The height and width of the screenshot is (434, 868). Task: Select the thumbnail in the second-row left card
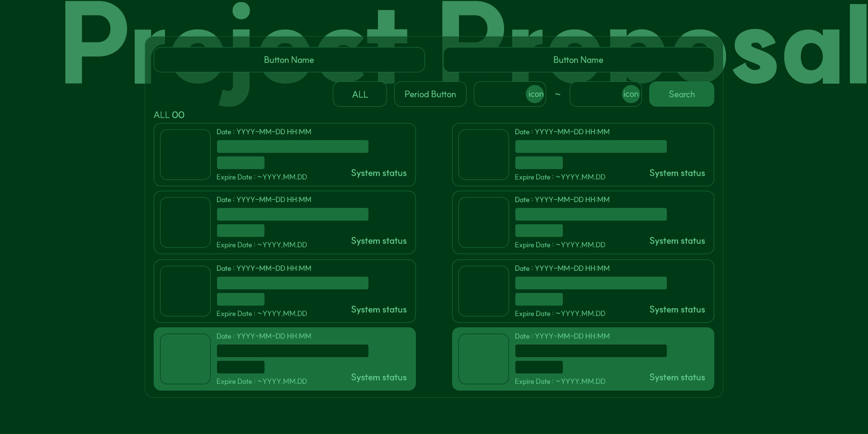(x=185, y=222)
